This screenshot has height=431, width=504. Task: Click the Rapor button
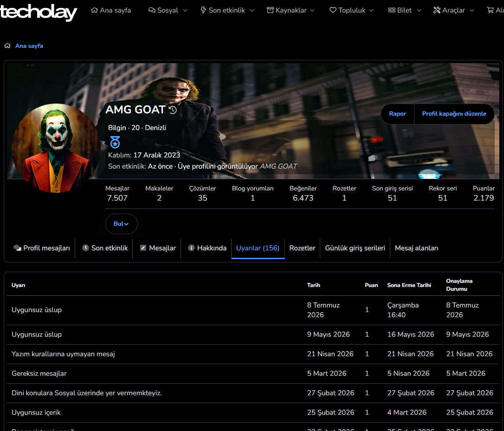(x=397, y=113)
